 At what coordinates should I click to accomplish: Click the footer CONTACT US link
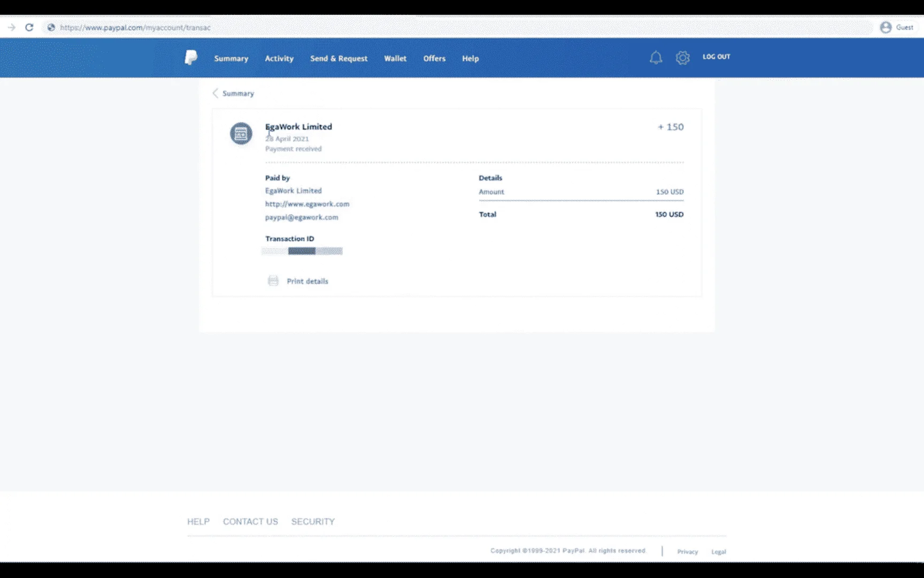point(250,521)
